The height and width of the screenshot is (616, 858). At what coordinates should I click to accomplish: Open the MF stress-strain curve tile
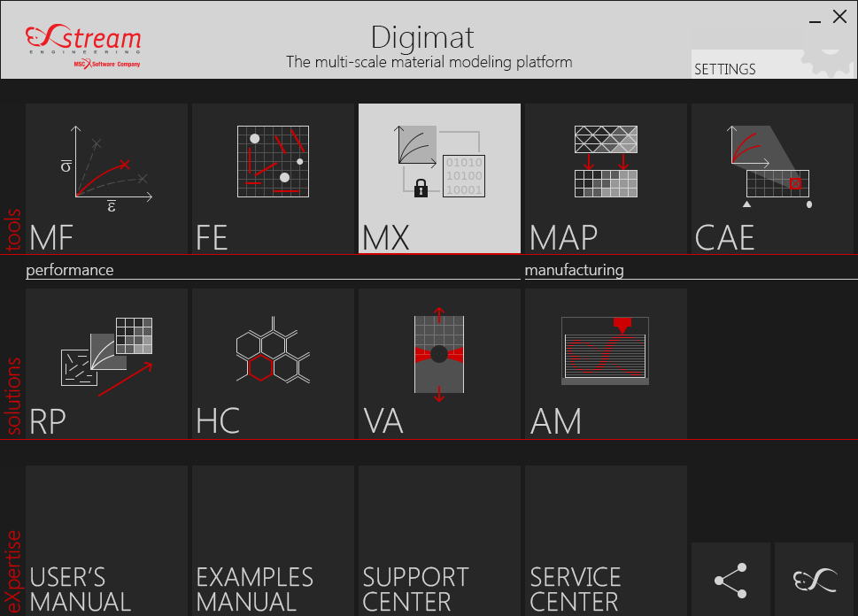(106, 179)
